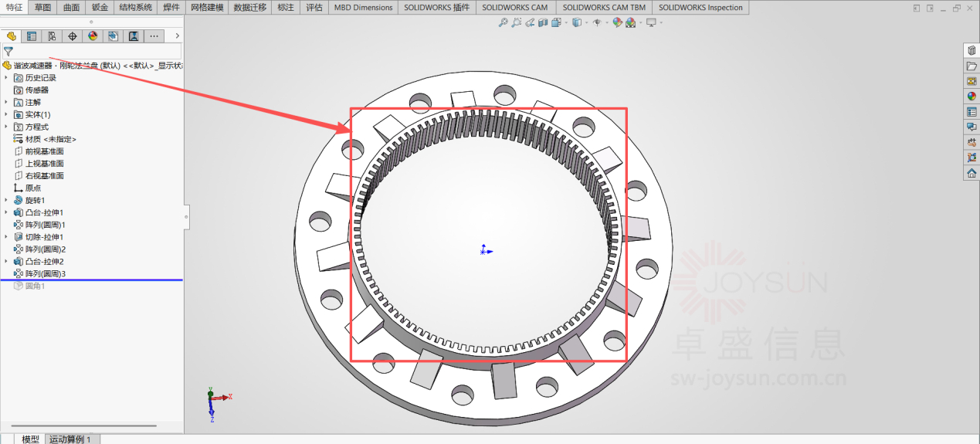Click the Zoom to Fit icon

tap(503, 23)
